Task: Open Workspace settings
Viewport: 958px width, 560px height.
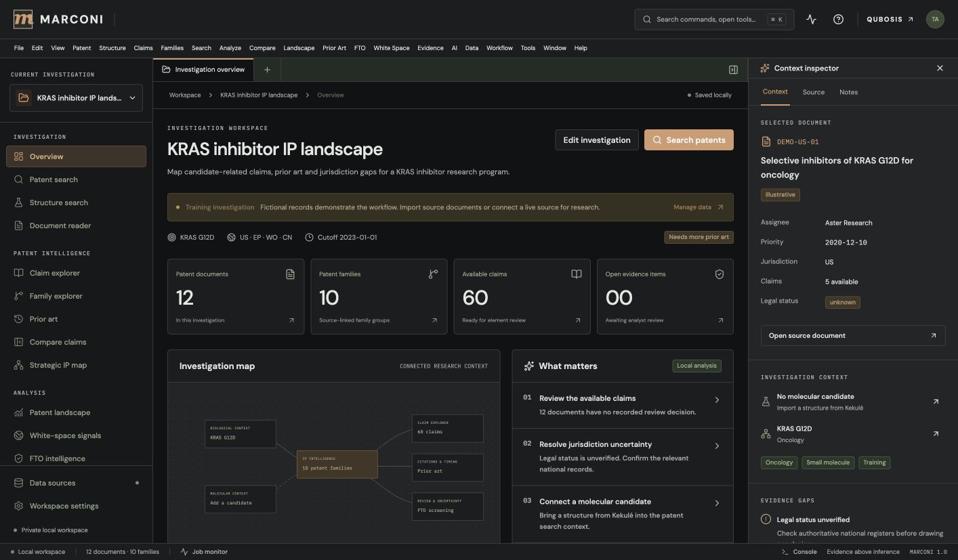Action: point(76,506)
